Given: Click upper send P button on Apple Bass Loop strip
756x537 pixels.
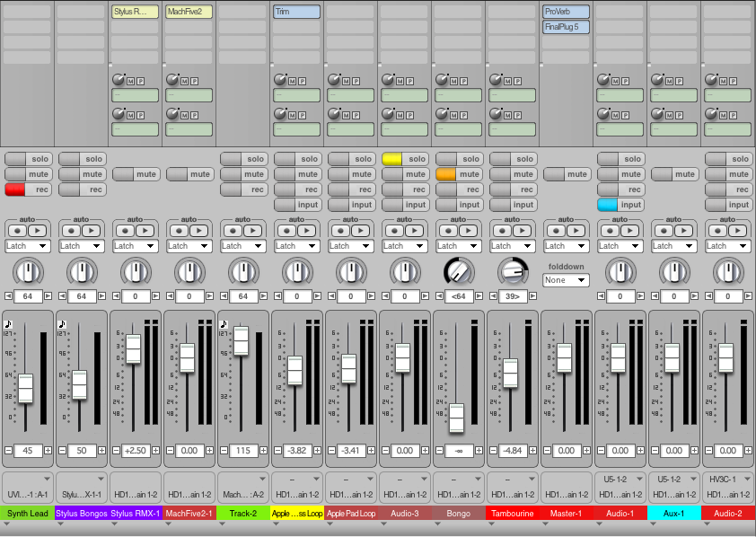Looking at the screenshot, I should (x=303, y=82).
